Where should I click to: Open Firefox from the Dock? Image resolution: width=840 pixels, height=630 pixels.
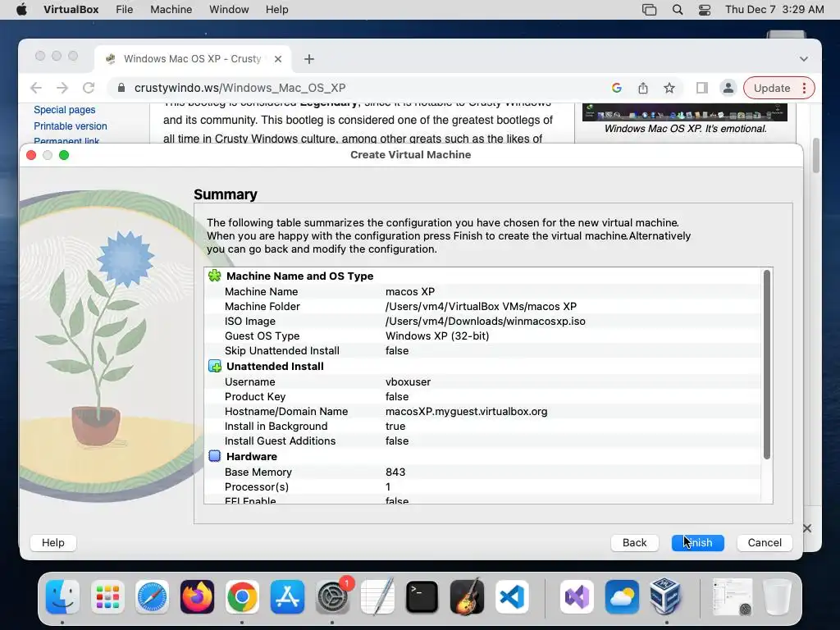click(x=197, y=597)
